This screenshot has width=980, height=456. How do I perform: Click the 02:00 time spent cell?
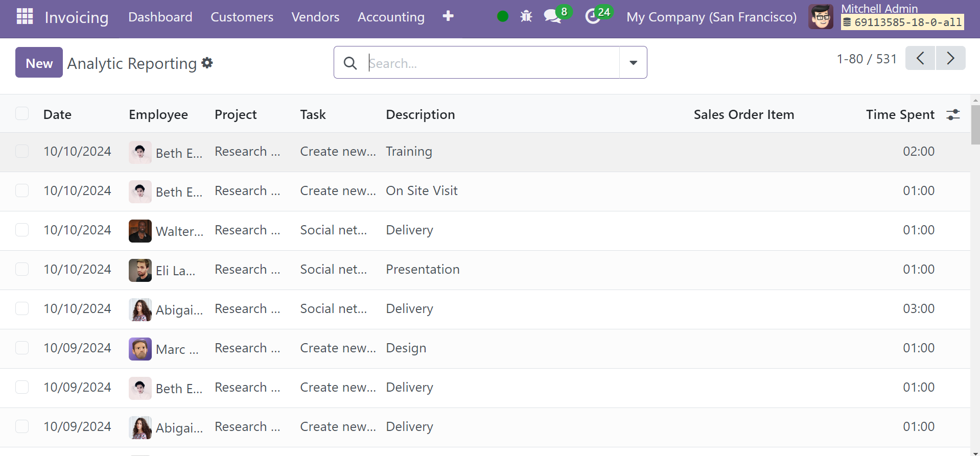coord(918,151)
